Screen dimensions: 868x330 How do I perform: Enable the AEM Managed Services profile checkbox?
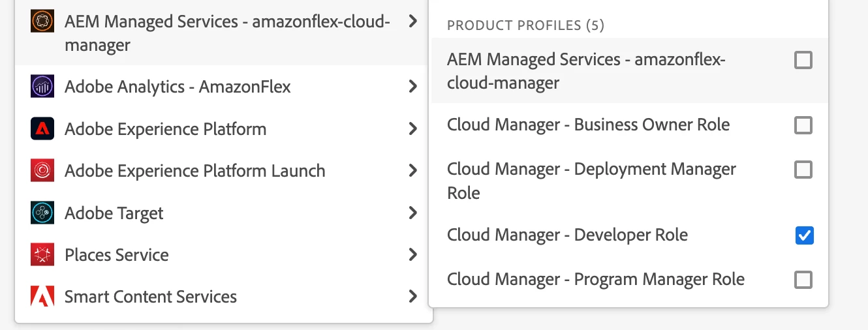(803, 61)
